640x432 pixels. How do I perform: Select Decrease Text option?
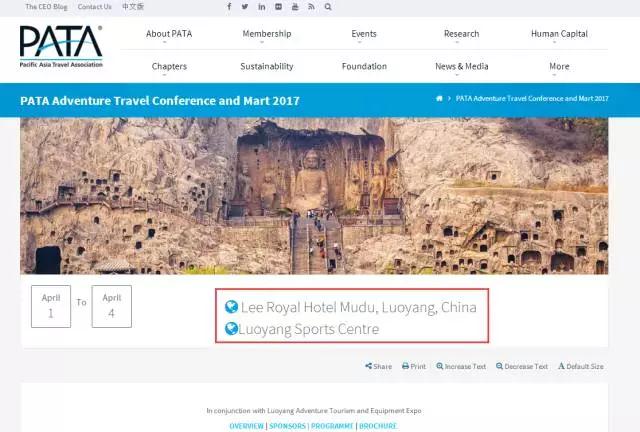click(522, 367)
